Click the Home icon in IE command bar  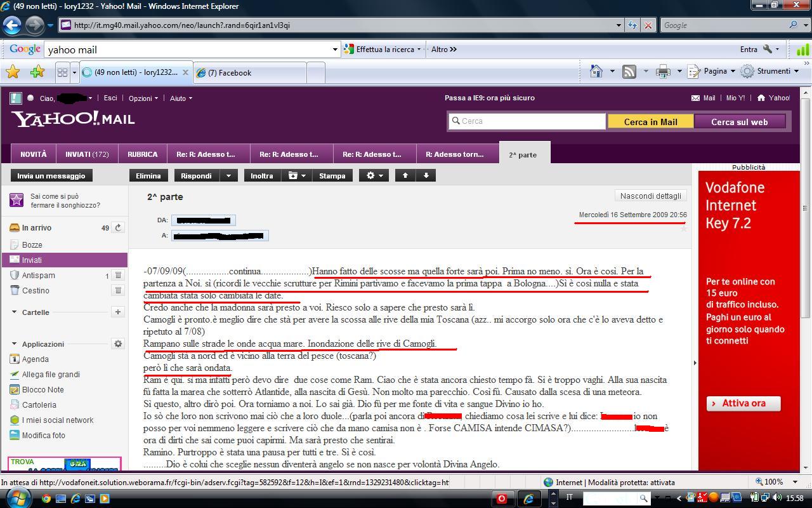[596, 71]
